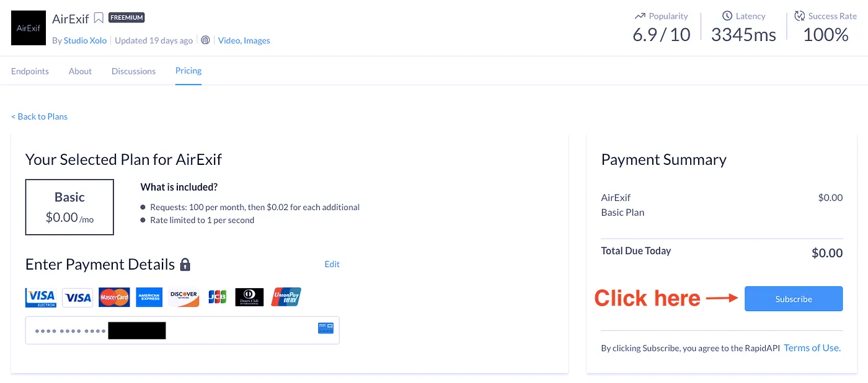Click the FREEMIUM badge
This screenshot has width=868, height=383.
click(126, 17)
